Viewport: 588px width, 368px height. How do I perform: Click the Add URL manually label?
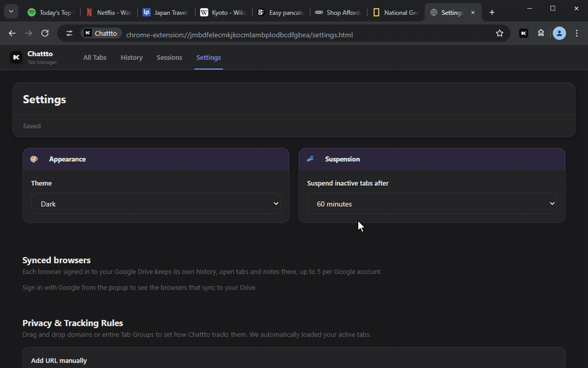click(x=59, y=361)
